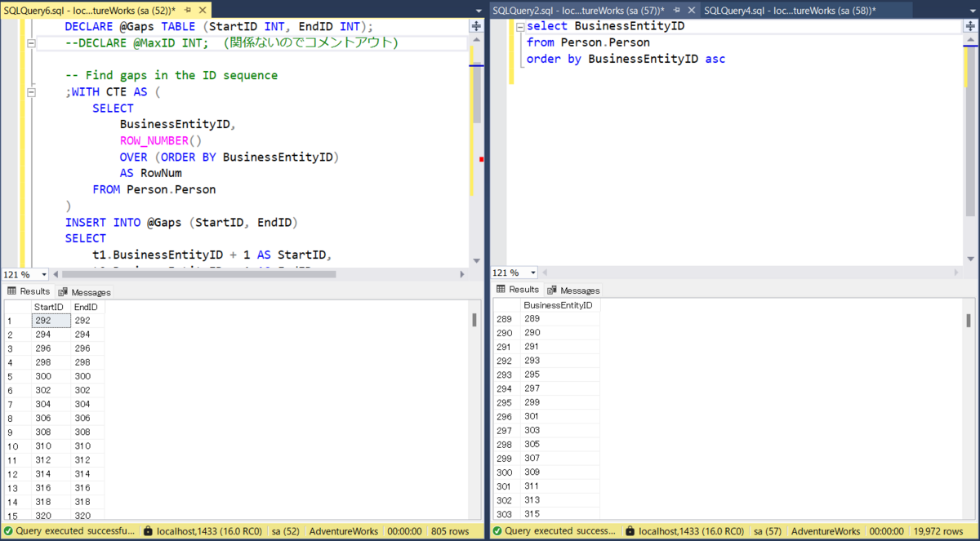Click lock icon beside localhost in left status

point(148,531)
